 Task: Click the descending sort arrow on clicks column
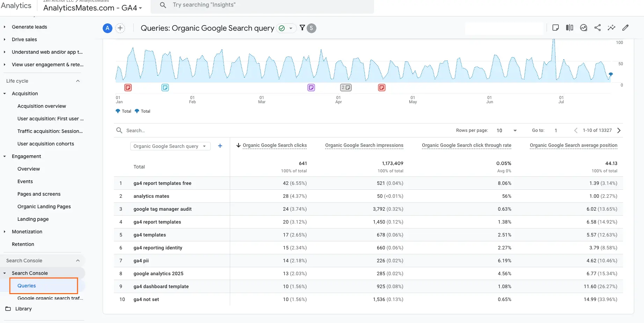239,145
